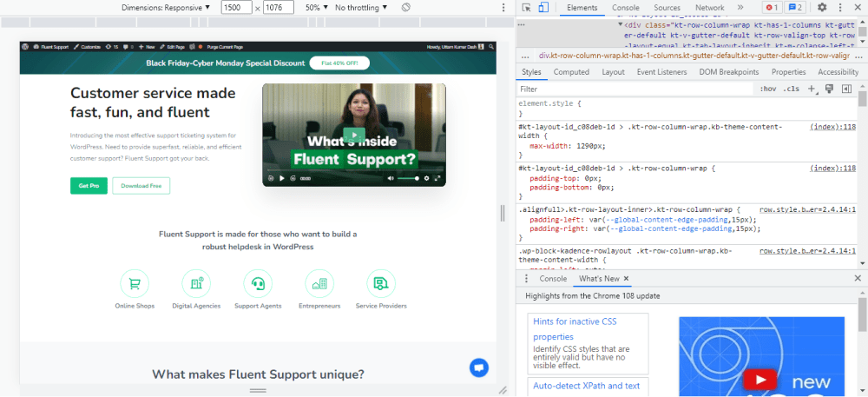This screenshot has height=397, width=868.
Task: Open the Layout tab
Action: [613, 72]
